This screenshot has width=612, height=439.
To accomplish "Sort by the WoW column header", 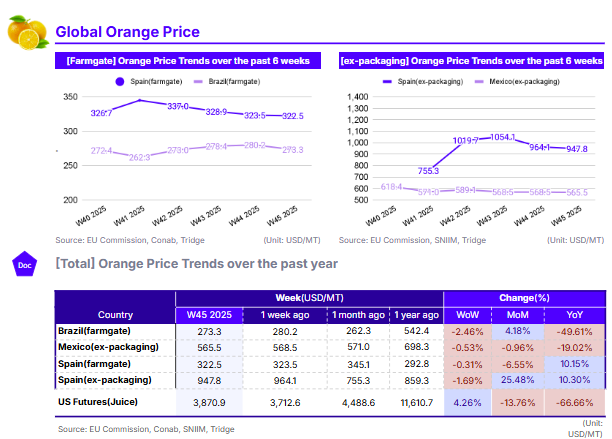I will click(x=467, y=314).
